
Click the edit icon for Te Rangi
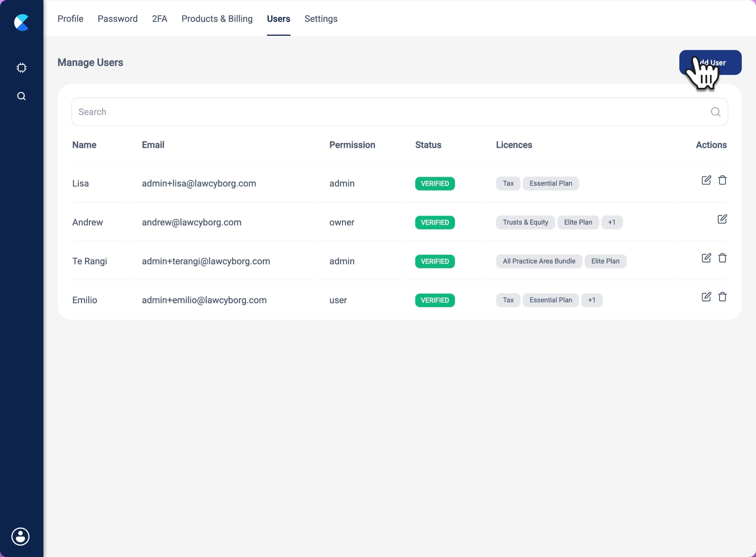coord(706,258)
